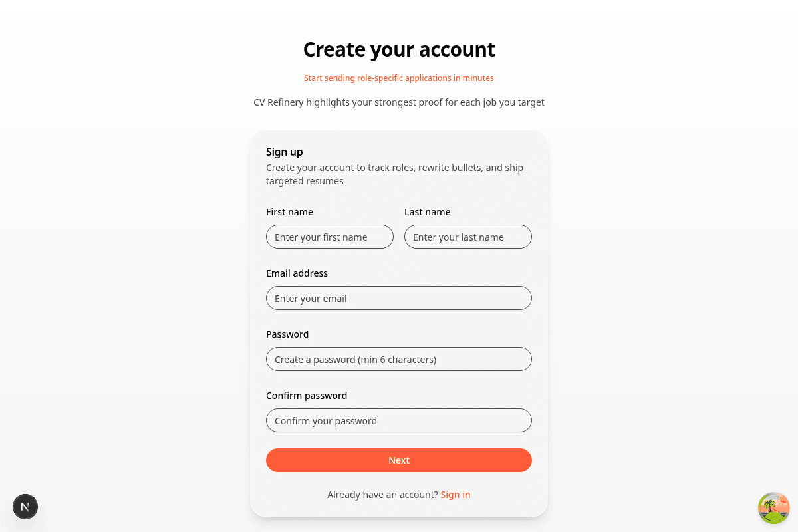Click the 'Sign up' card title
Image resolution: width=798 pixels, height=532 pixels.
point(285,152)
